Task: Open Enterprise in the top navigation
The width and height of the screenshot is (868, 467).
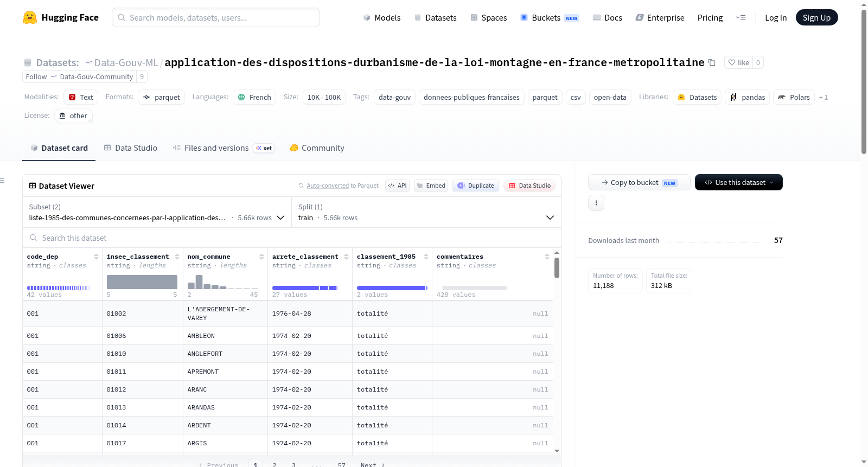Action: [x=660, y=17]
